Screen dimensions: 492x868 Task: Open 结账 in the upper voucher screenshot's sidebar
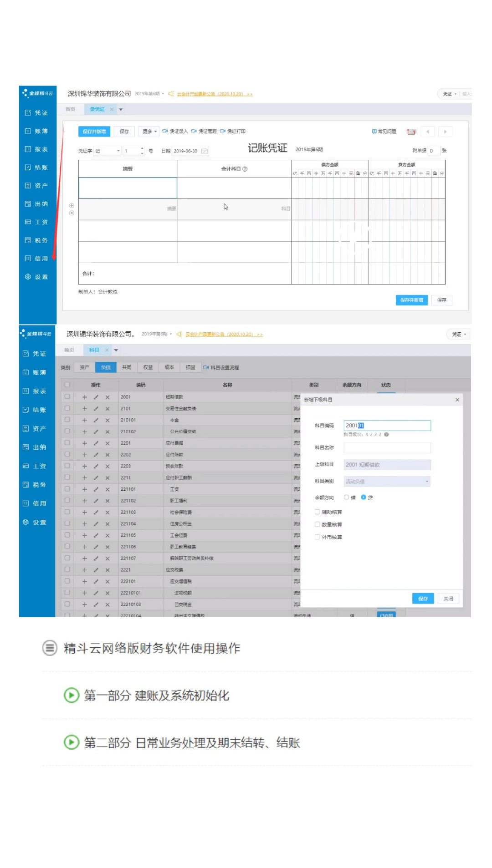(x=36, y=168)
